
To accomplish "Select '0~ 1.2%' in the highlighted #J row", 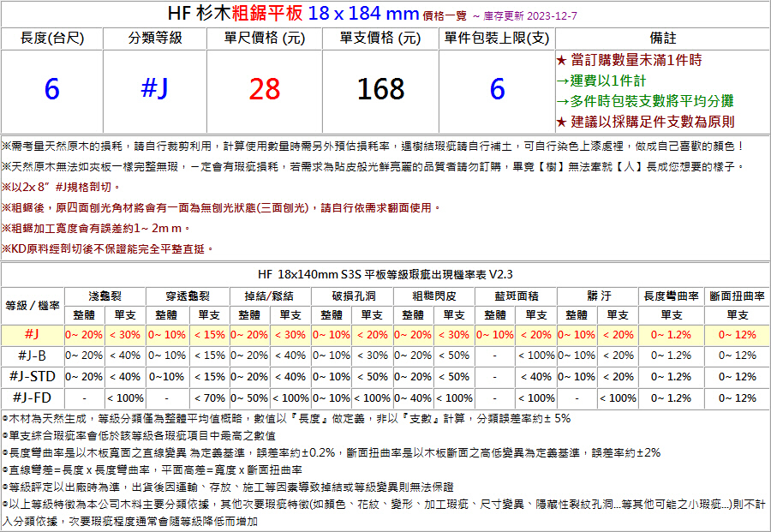I will [671, 335].
